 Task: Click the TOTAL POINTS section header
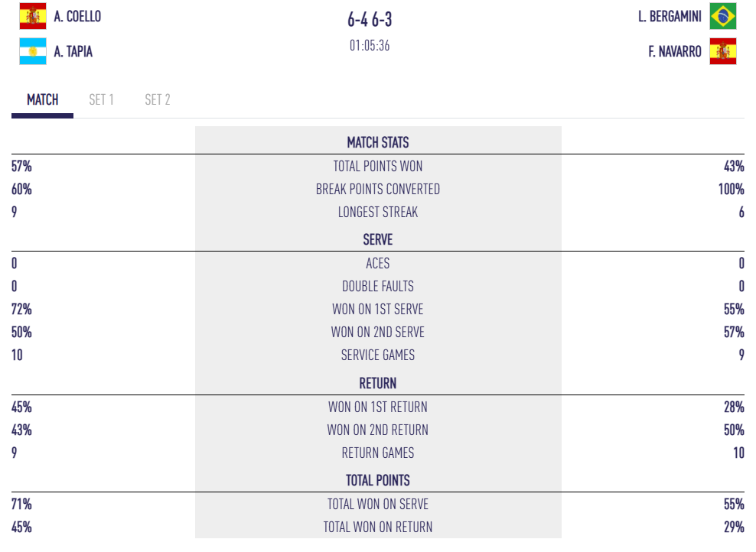coord(378,480)
